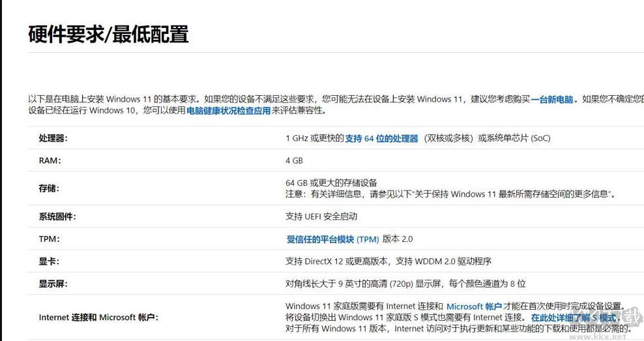644x341 pixels.
Task: Select the RAM row label
Action: 50,160
